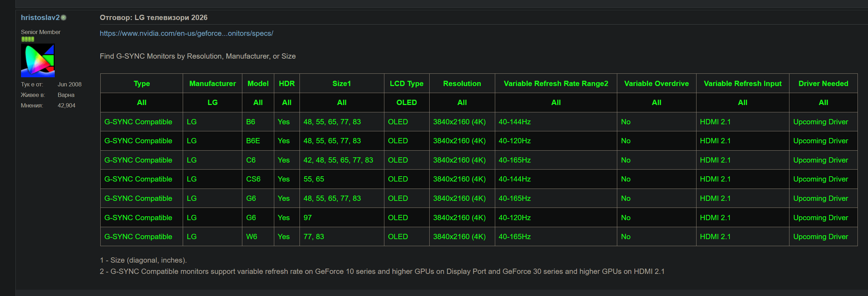Click the 'Type' column header
868x296 pixels.
142,84
